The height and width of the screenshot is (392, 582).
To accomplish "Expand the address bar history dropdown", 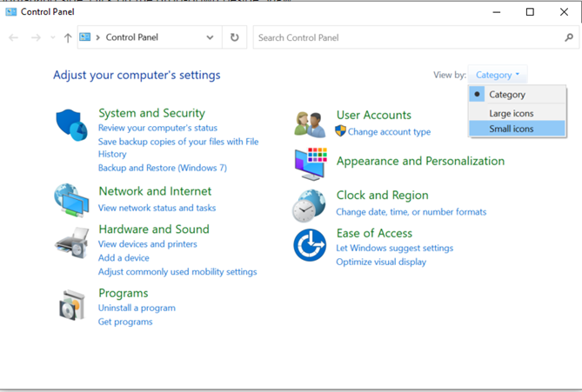I will [210, 37].
